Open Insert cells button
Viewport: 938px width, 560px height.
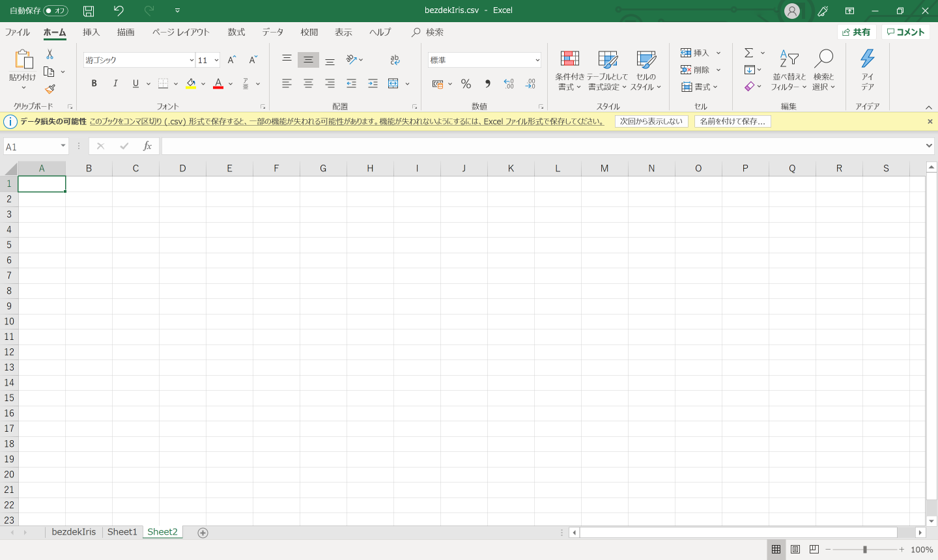(x=694, y=53)
